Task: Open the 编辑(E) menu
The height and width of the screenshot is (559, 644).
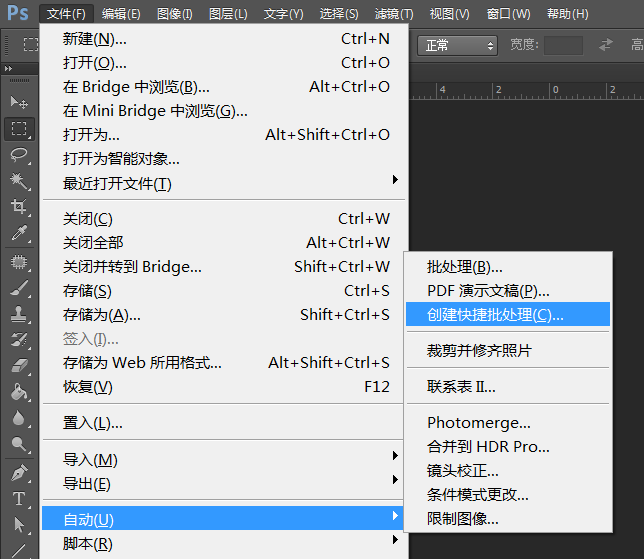Action: pyautogui.click(x=121, y=14)
